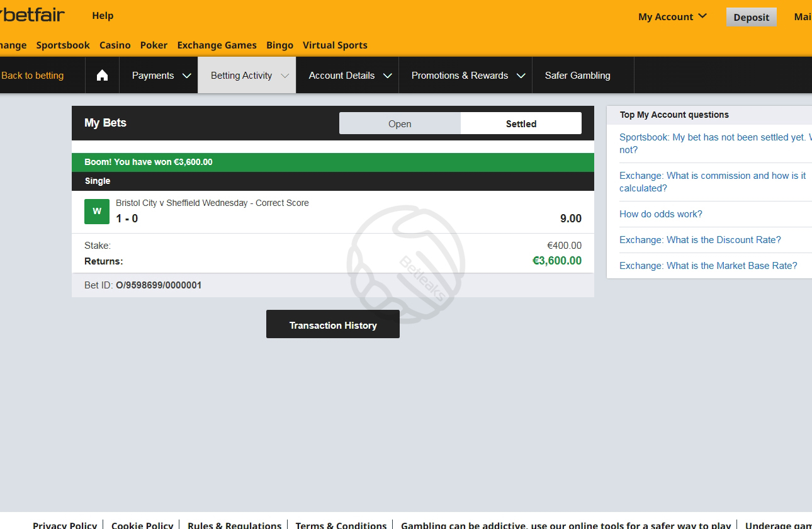Open Transaction History
The height and width of the screenshot is (529, 812).
tap(333, 324)
